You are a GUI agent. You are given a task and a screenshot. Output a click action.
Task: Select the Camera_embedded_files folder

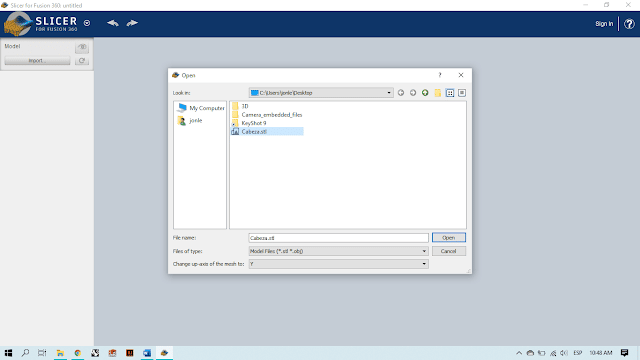tap(267, 115)
